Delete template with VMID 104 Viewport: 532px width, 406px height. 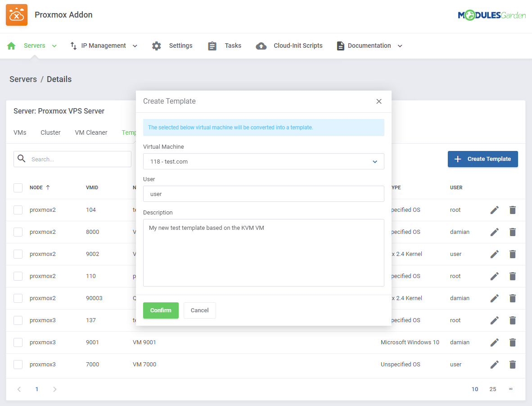point(512,210)
